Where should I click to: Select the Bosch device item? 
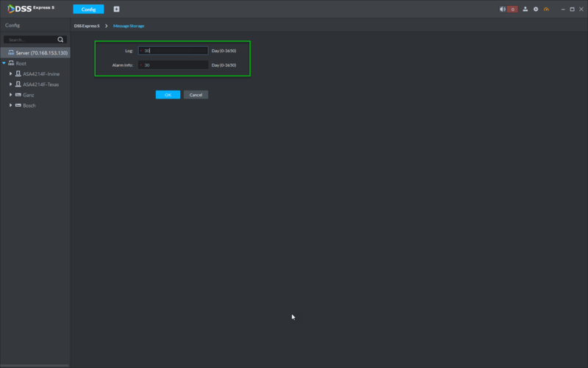pyautogui.click(x=29, y=105)
